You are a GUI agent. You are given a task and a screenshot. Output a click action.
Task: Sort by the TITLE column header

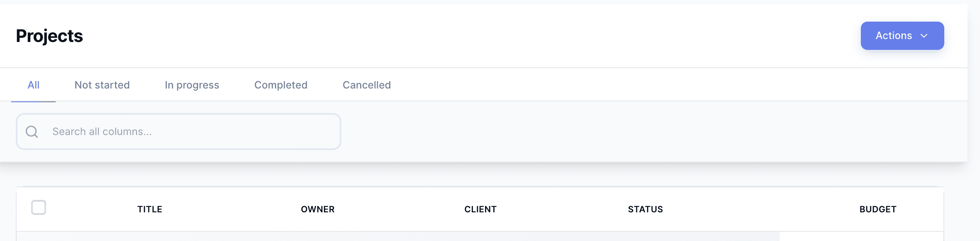point(150,209)
